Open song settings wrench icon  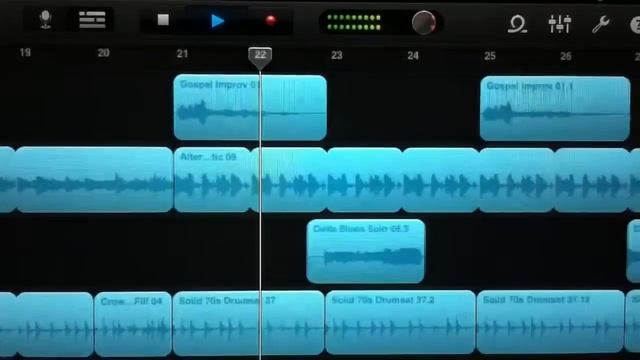(x=601, y=24)
